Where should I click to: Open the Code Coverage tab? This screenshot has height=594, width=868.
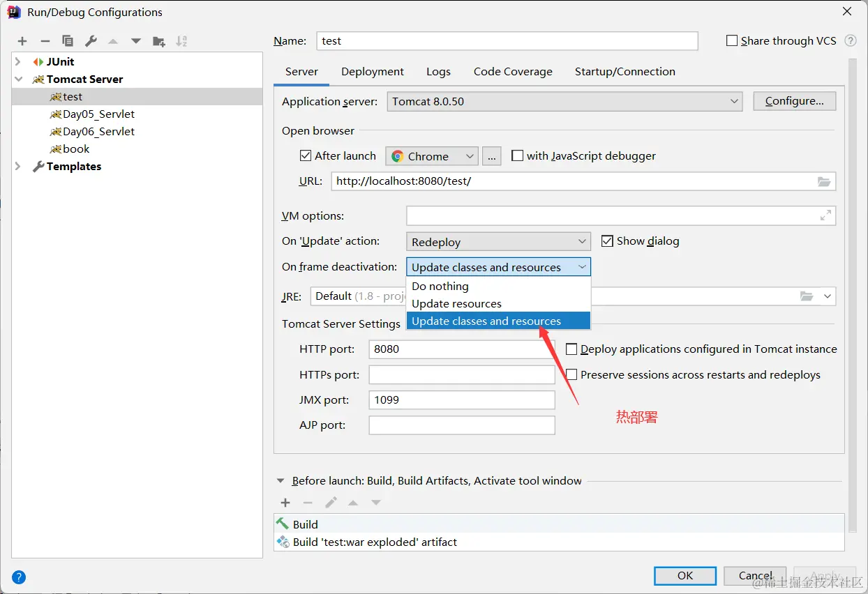513,72
